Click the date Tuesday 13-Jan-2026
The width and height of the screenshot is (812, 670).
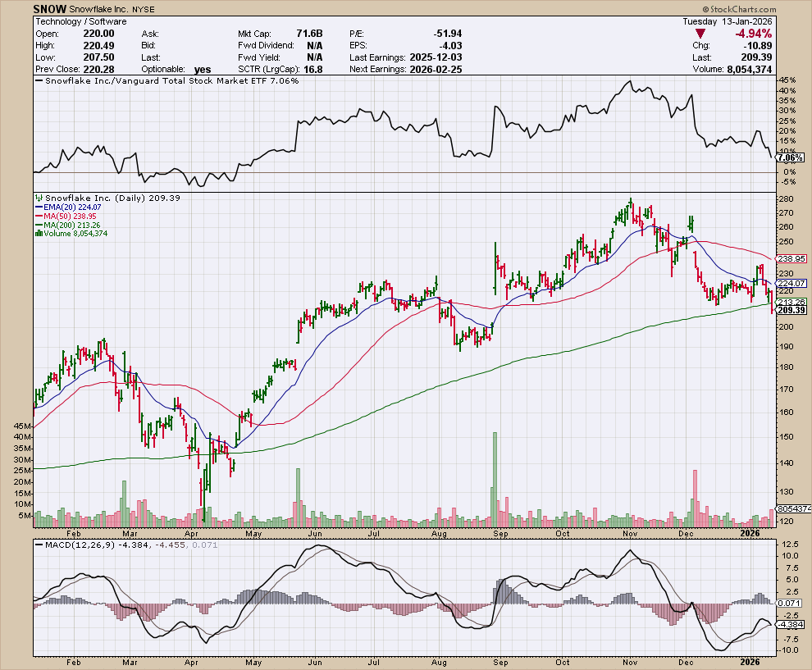[x=727, y=22]
